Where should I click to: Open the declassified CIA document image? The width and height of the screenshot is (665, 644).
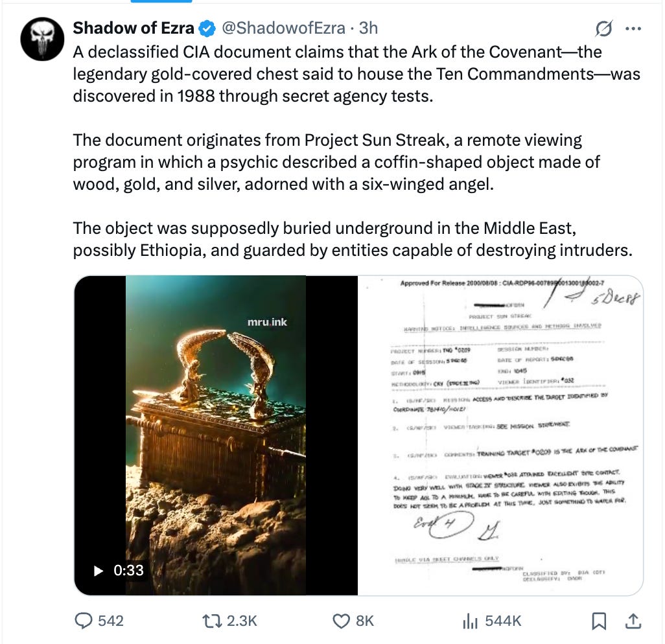(x=506, y=434)
